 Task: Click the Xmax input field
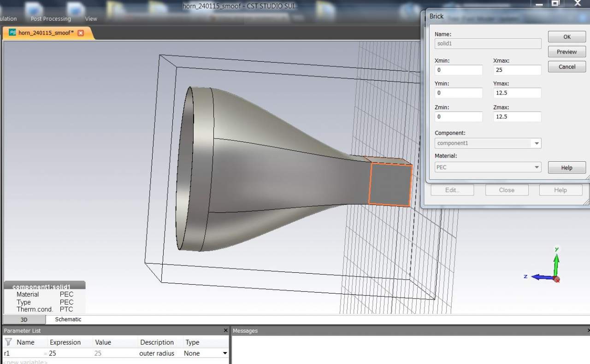pos(516,70)
